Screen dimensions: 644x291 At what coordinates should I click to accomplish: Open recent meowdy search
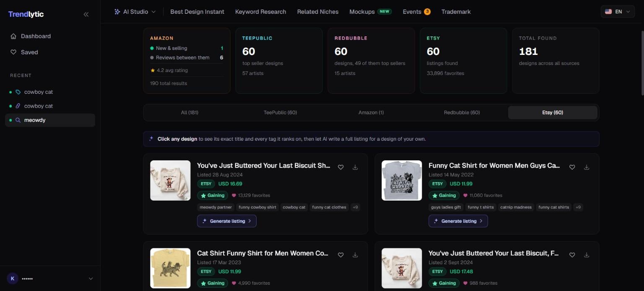click(50, 120)
